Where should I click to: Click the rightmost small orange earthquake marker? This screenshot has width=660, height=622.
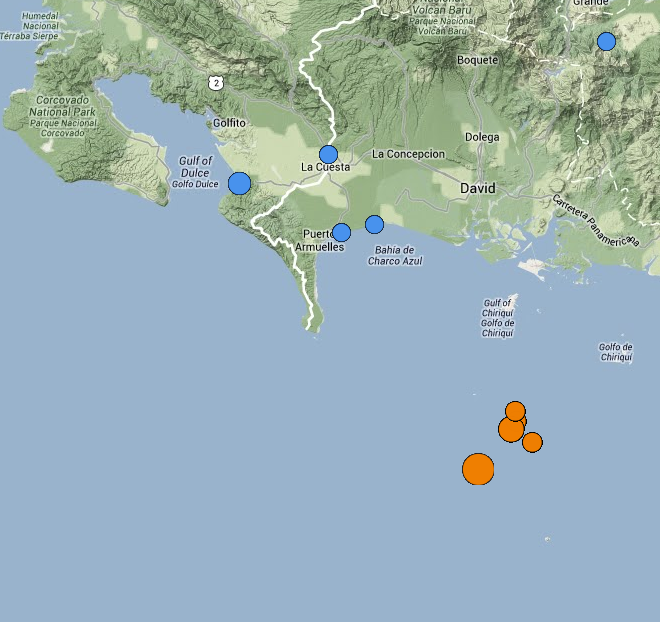coord(532,442)
